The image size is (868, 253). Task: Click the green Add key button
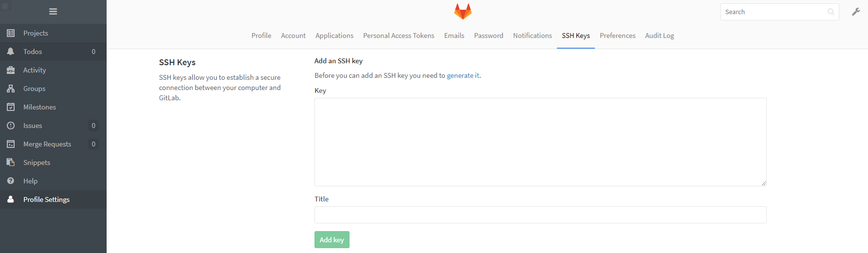332,240
